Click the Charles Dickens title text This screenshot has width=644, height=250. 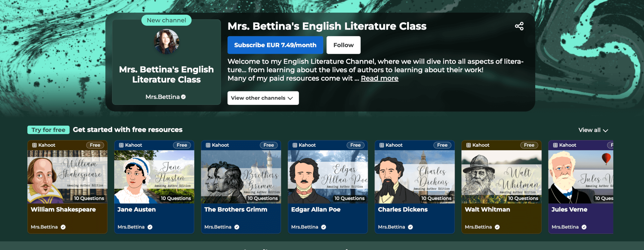pyautogui.click(x=403, y=209)
